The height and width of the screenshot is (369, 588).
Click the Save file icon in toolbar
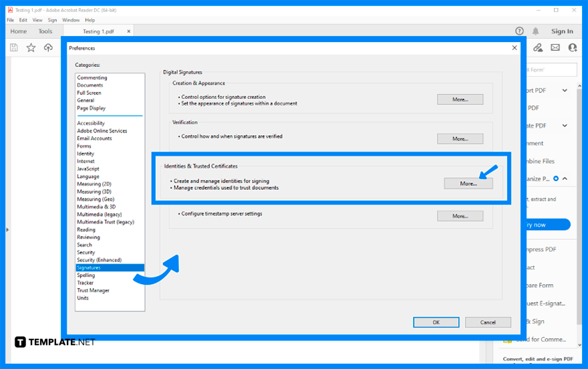pos(14,47)
